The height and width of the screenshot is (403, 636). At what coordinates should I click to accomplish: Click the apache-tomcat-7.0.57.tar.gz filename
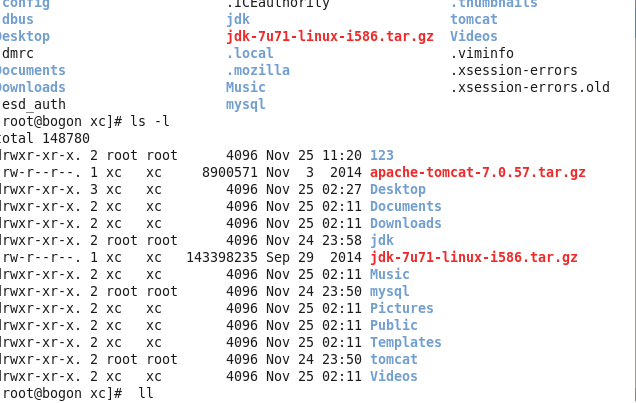(478, 173)
